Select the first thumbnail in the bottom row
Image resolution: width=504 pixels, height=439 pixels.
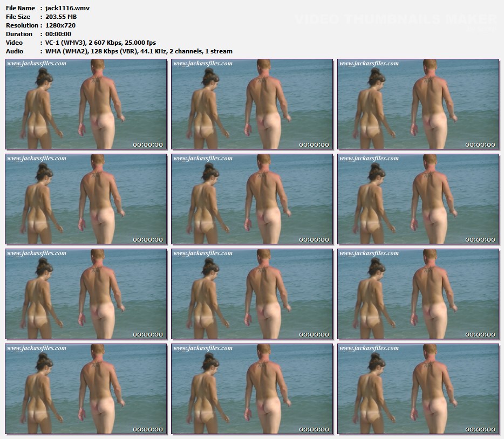click(86, 389)
